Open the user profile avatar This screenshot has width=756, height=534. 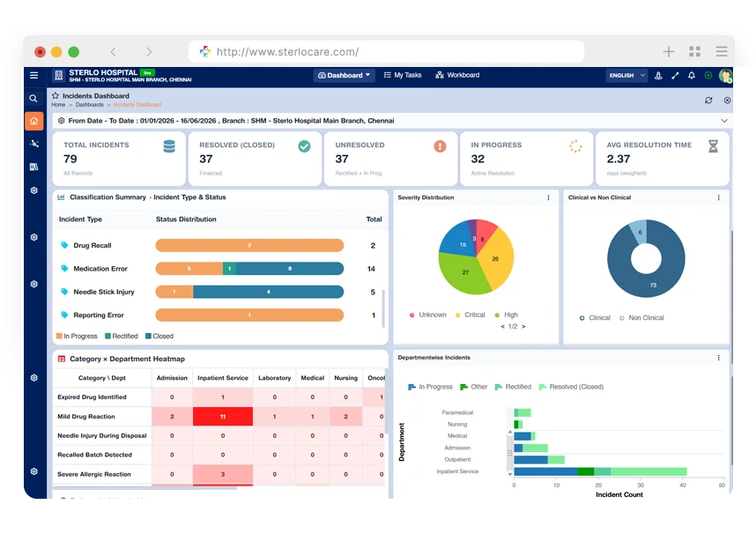click(x=725, y=75)
